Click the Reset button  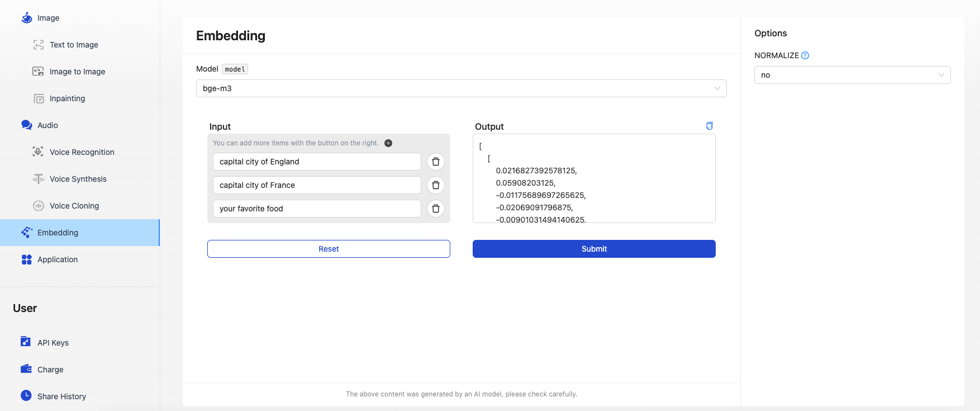click(x=329, y=249)
